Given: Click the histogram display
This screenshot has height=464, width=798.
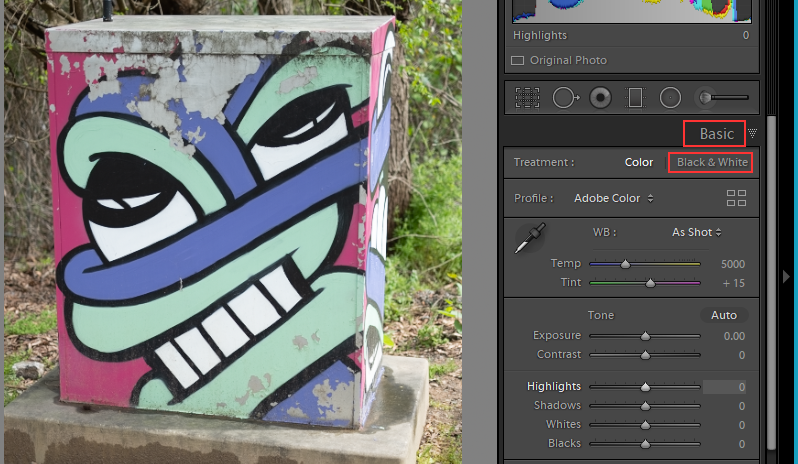Looking at the screenshot, I should (632, 11).
